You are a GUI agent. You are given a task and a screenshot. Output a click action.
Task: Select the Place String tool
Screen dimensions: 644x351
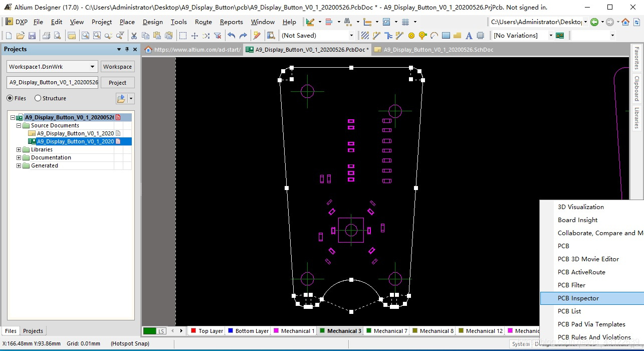[x=470, y=35]
